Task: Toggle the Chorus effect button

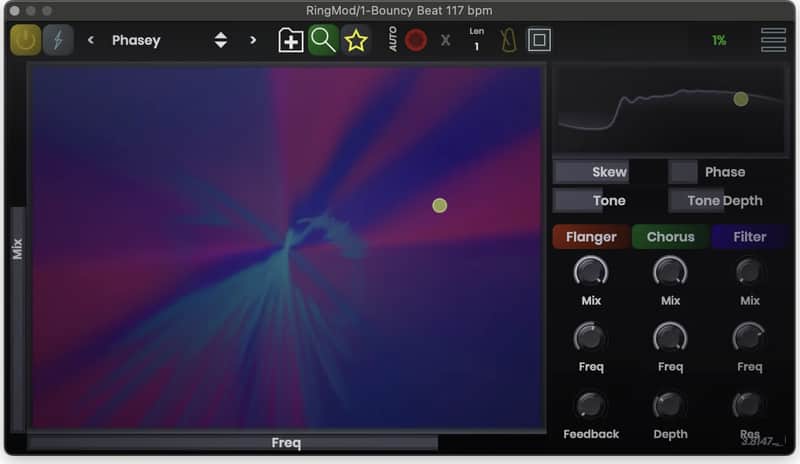Action: pos(670,237)
